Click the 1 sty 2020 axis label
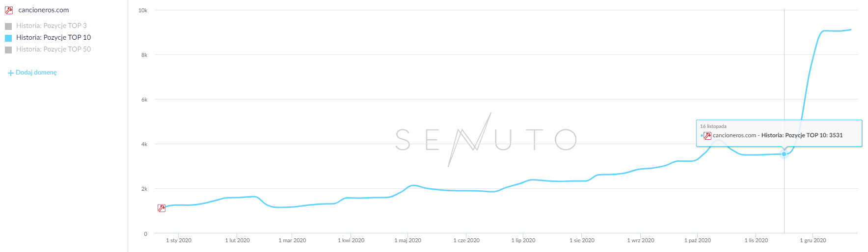This screenshot has width=868, height=252. (x=179, y=240)
